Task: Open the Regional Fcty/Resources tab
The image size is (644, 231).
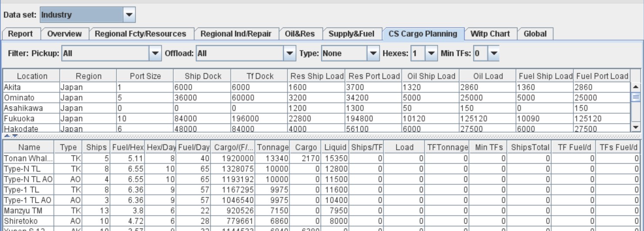Action: coord(141,34)
